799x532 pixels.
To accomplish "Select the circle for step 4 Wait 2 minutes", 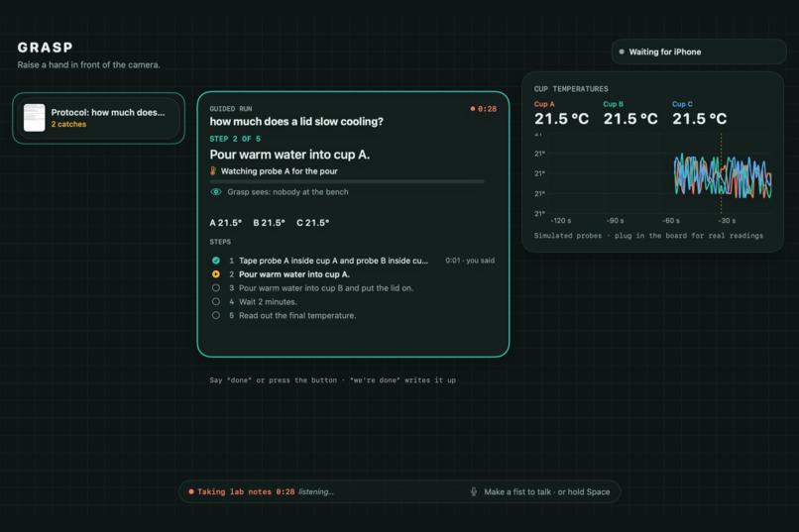I will 216,302.
